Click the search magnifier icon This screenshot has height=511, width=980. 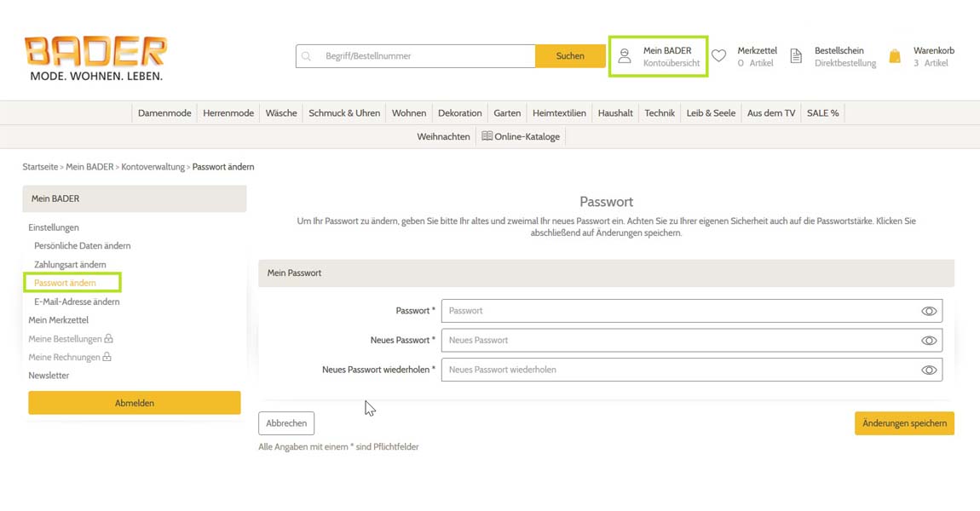coord(307,56)
